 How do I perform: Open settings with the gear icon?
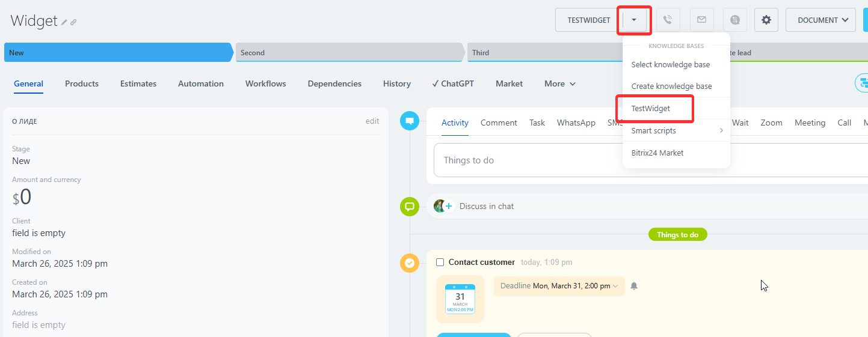point(766,20)
